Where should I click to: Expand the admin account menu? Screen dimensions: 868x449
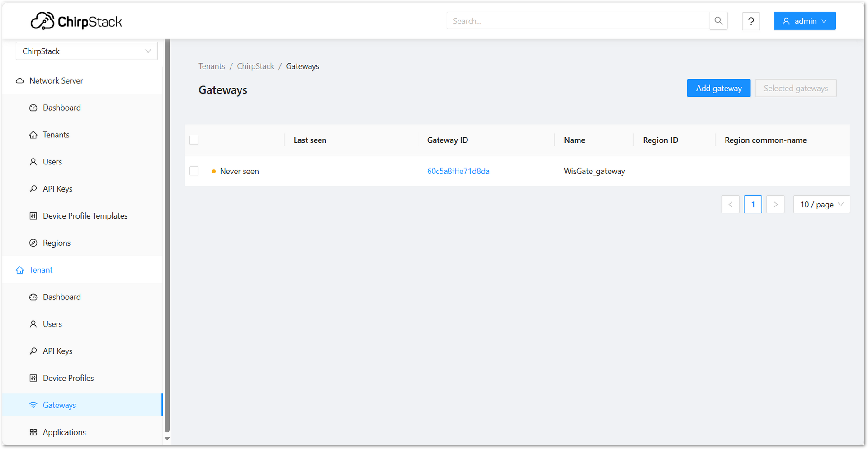coord(804,21)
